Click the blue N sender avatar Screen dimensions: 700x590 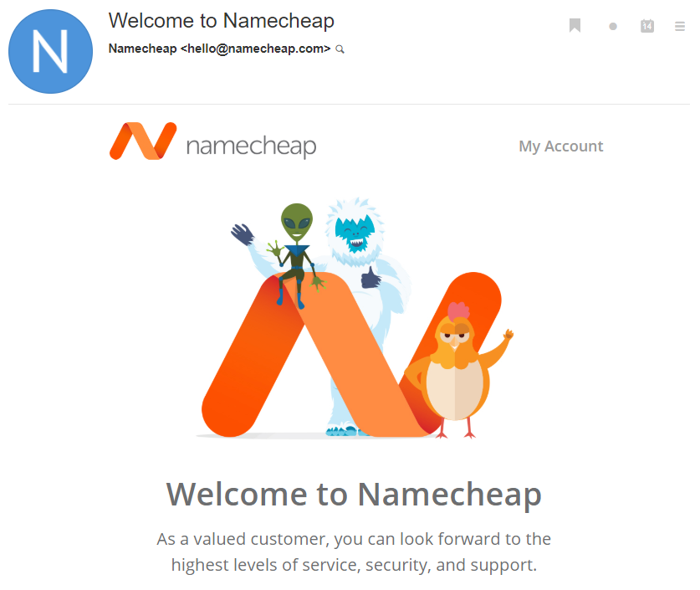point(50,51)
